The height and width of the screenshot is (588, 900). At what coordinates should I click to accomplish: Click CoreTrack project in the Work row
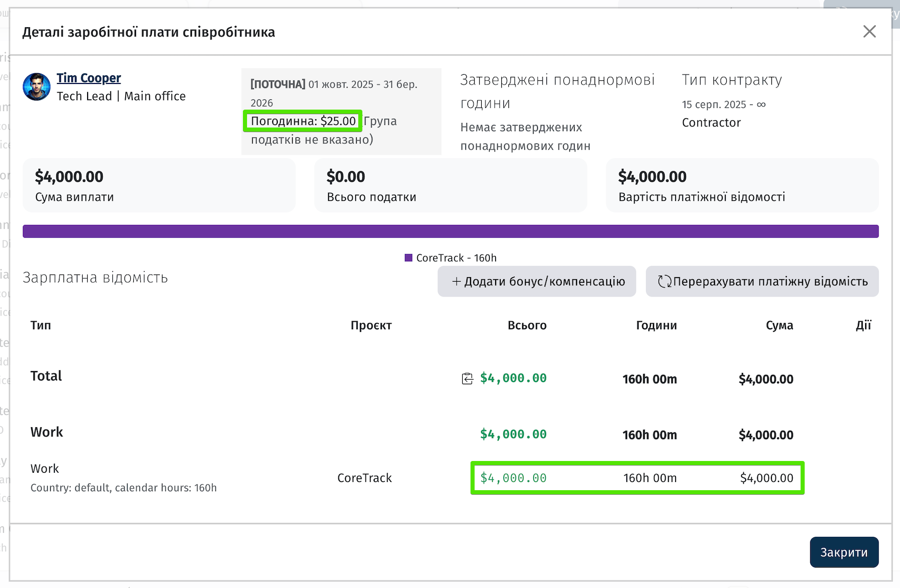364,478
